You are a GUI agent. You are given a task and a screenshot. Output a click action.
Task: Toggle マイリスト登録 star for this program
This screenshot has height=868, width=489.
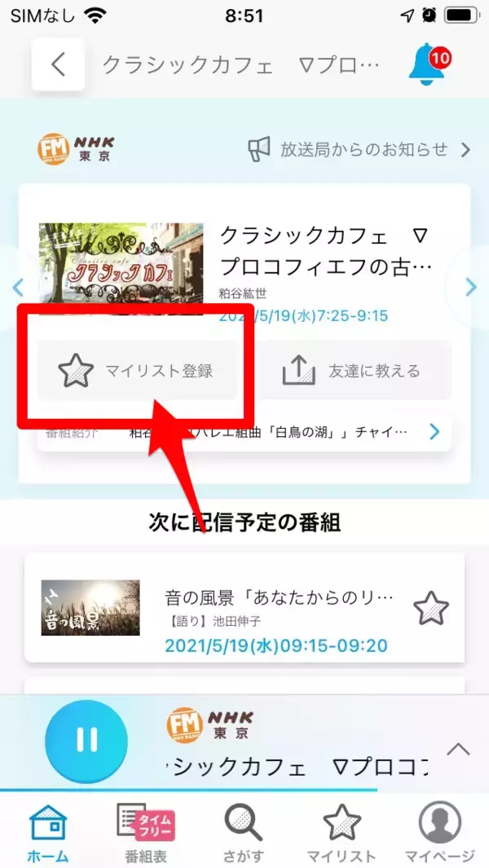click(138, 371)
